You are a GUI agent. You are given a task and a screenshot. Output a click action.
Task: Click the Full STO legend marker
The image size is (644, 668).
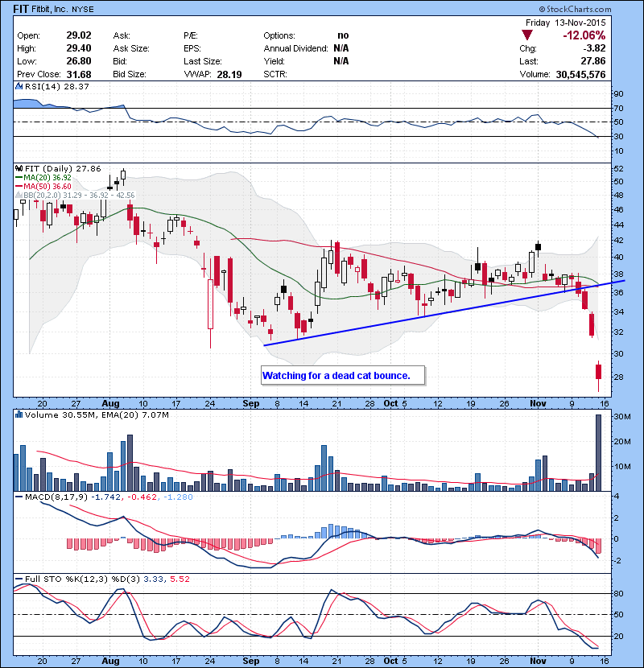(19, 579)
